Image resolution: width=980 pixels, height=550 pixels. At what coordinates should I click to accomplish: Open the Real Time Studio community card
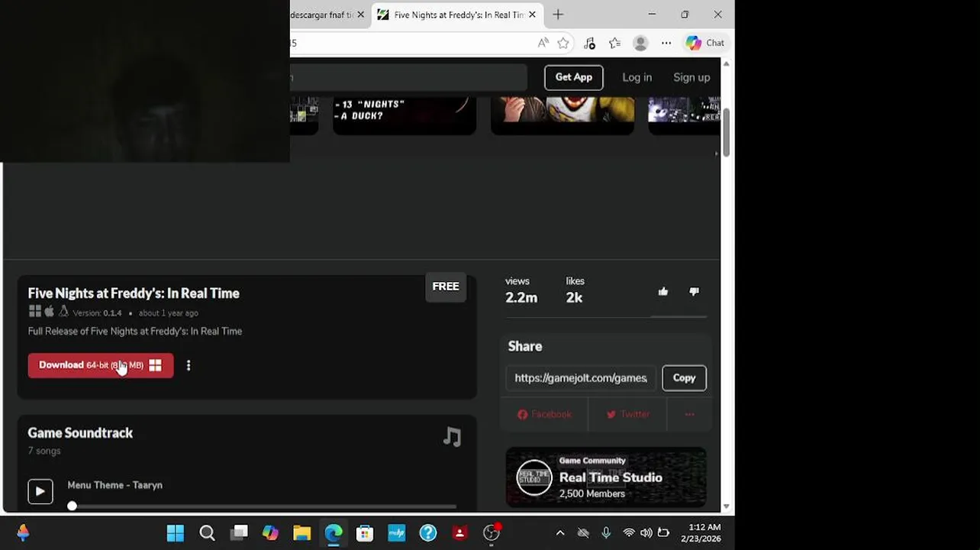tap(606, 477)
